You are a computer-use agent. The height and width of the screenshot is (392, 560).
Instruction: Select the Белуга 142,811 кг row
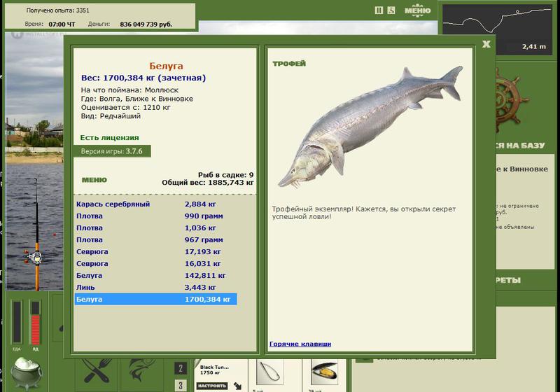[x=155, y=275]
